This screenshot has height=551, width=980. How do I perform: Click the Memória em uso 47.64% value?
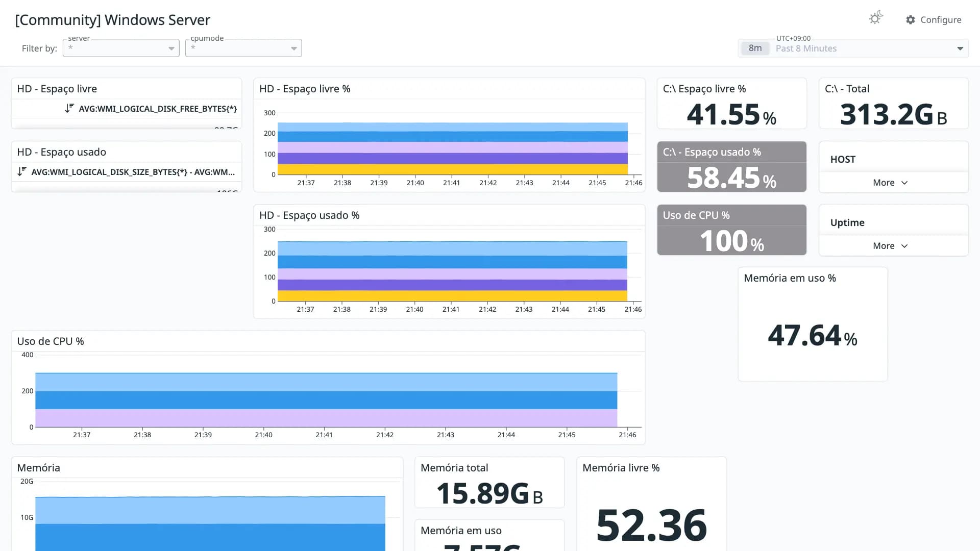click(813, 335)
